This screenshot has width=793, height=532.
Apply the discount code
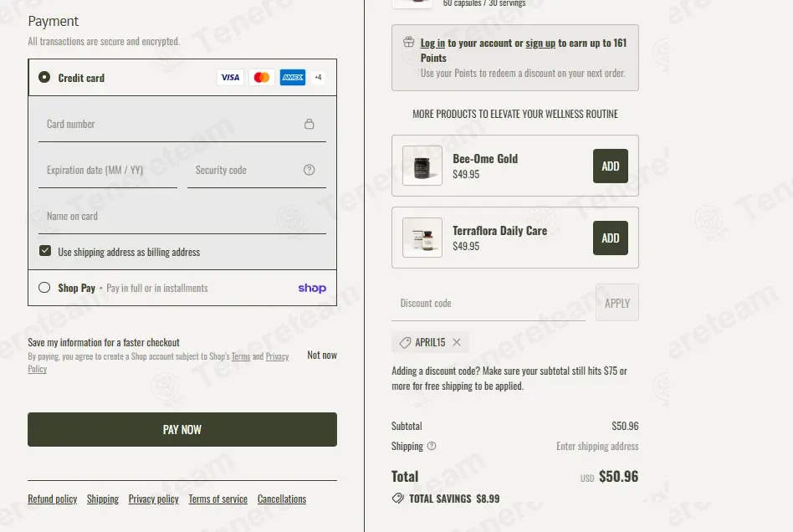click(x=617, y=303)
